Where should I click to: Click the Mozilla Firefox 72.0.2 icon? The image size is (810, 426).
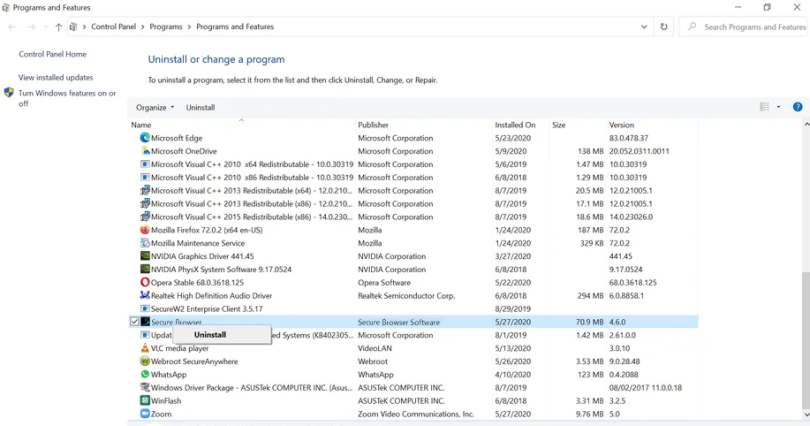click(x=145, y=230)
